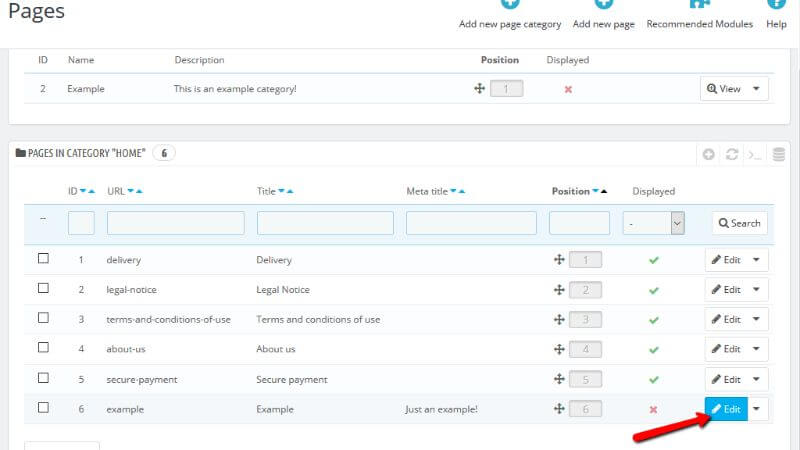Open Displayed filter dropdown
Viewport: 800px width, 450px height.
click(654, 223)
